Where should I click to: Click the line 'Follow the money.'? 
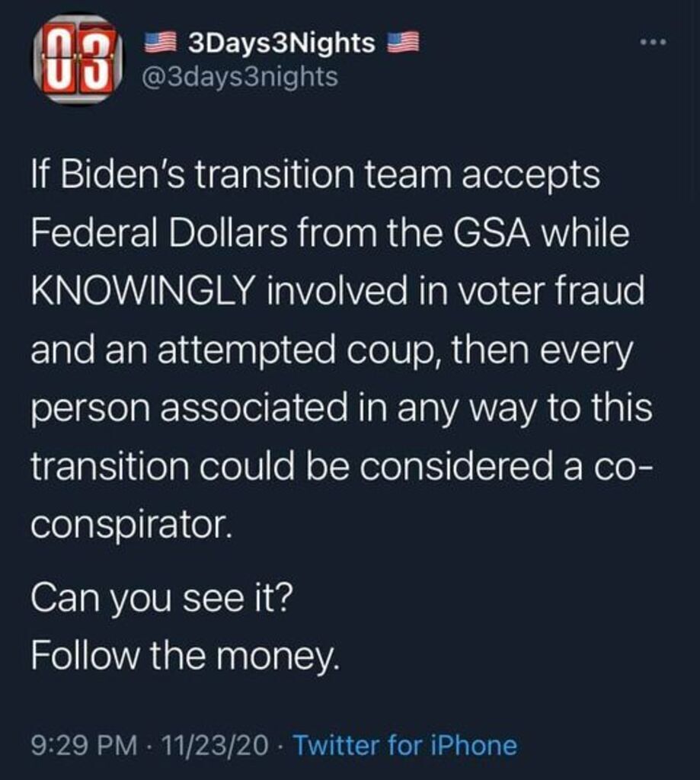click(x=184, y=655)
